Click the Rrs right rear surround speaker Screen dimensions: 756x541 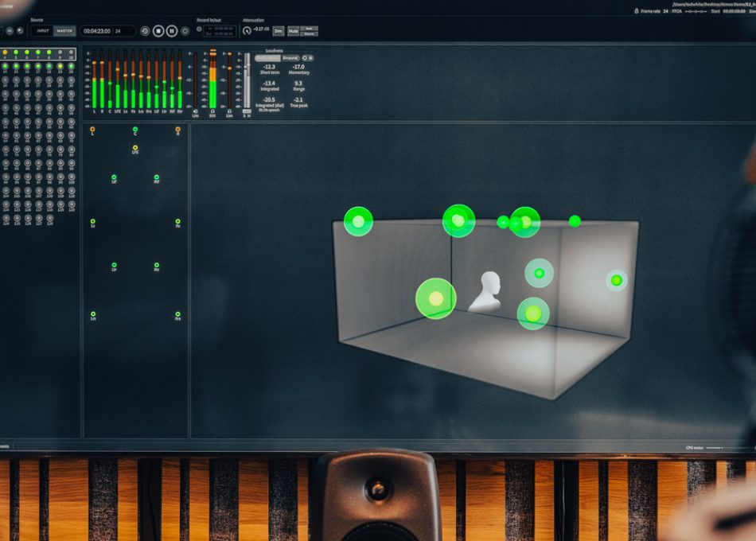click(178, 315)
